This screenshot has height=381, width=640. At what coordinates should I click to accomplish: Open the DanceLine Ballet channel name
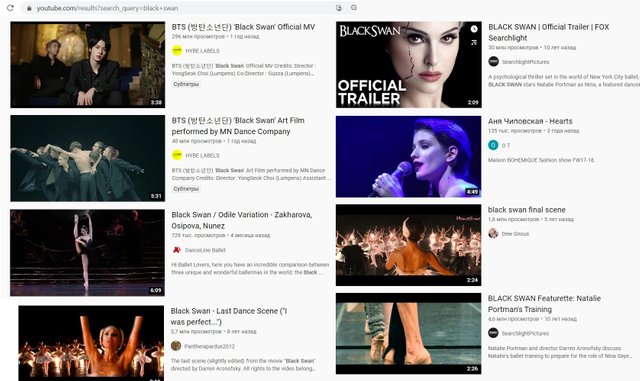coord(205,250)
